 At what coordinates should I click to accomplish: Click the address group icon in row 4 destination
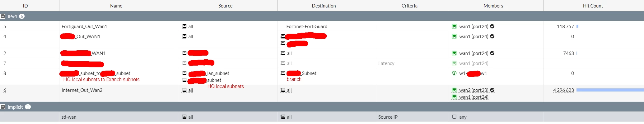(283, 36)
